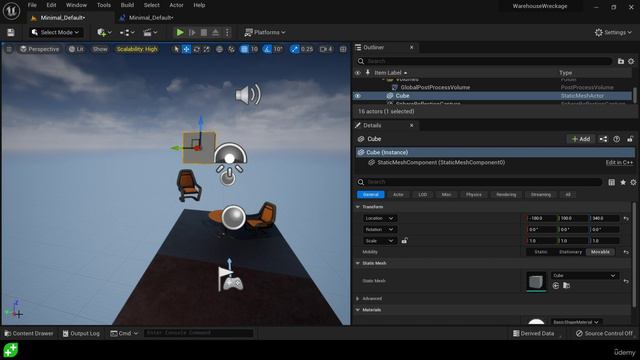Activate the translate move gizmo tool
The width and height of the screenshot is (640, 360).
pyautogui.click(x=186, y=49)
